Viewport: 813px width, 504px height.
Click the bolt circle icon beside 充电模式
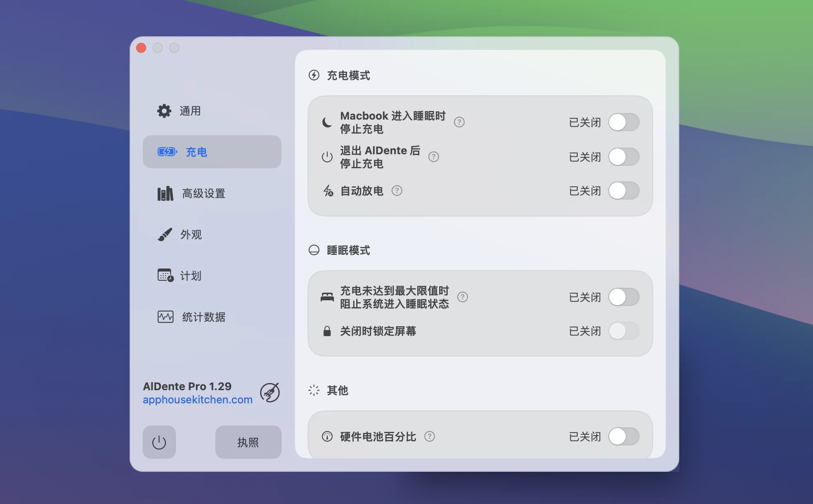pyautogui.click(x=314, y=75)
